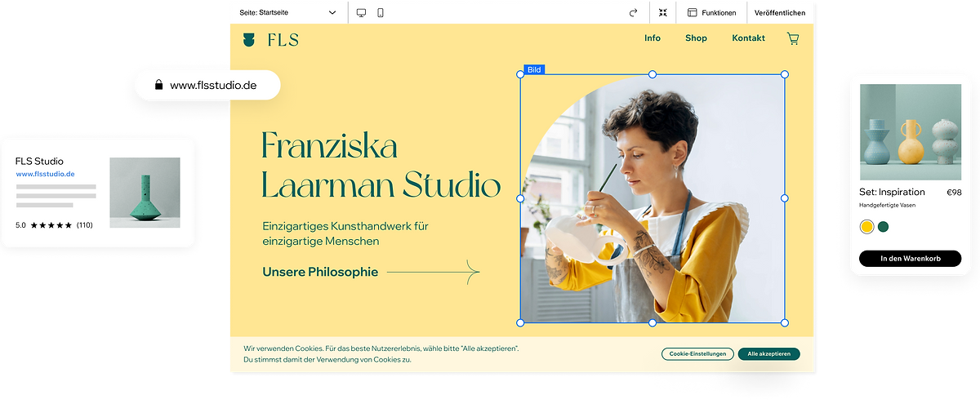Viewport: 980px width, 404px height.
Task: Click the FLS wordmark text
Action: tap(283, 39)
